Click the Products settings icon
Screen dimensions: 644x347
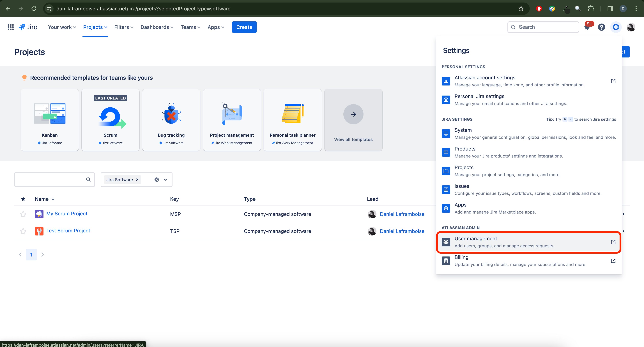[446, 152]
